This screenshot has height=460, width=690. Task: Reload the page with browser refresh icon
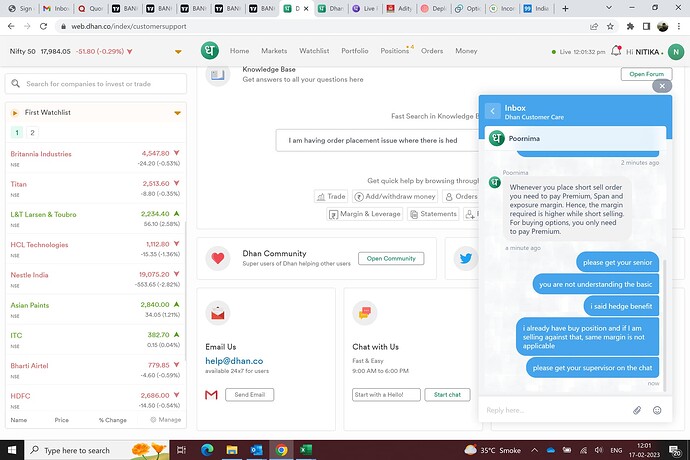pyautogui.click(x=43, y=26)
